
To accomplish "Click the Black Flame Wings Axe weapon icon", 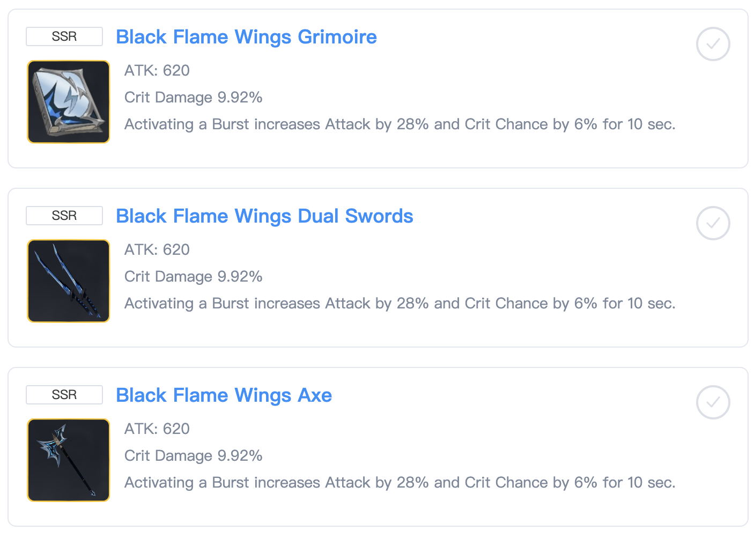I will tap(68, 460).
